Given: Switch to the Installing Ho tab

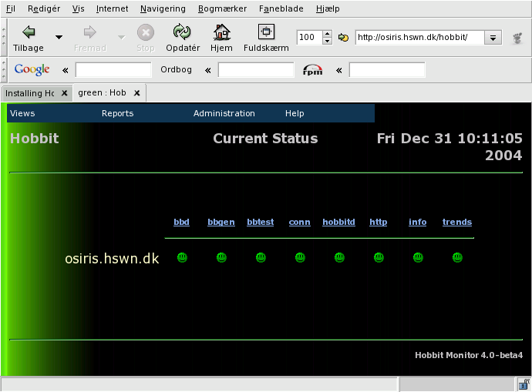Looking at the screenshot, I should coord(29,93).
